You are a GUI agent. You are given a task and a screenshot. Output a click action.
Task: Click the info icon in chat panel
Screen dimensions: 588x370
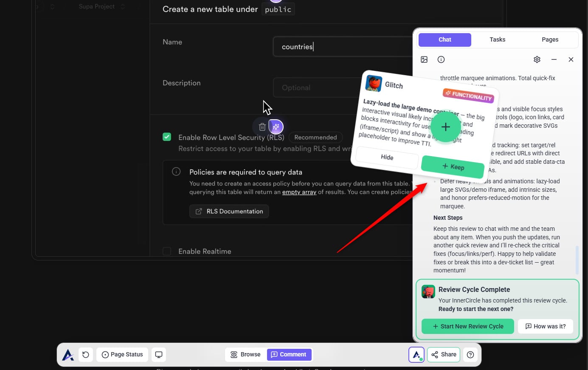coord(441,59)
